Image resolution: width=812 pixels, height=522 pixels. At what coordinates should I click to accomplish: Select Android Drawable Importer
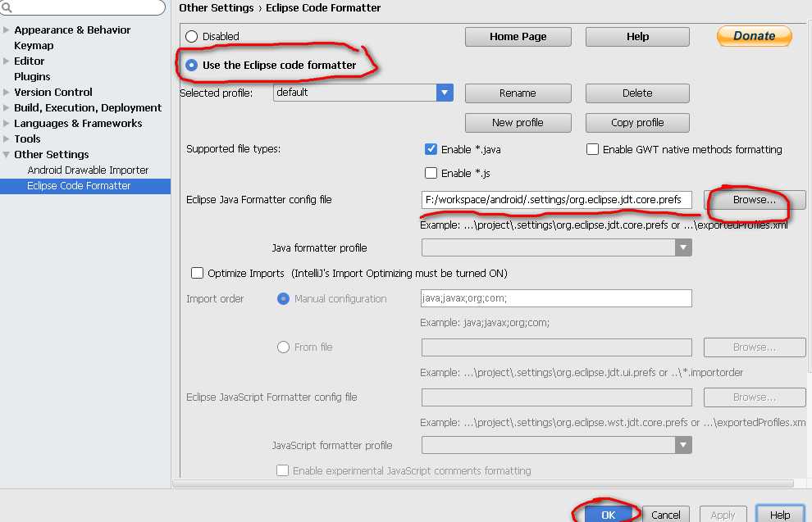pyautogui.click(x=88, y=170)
